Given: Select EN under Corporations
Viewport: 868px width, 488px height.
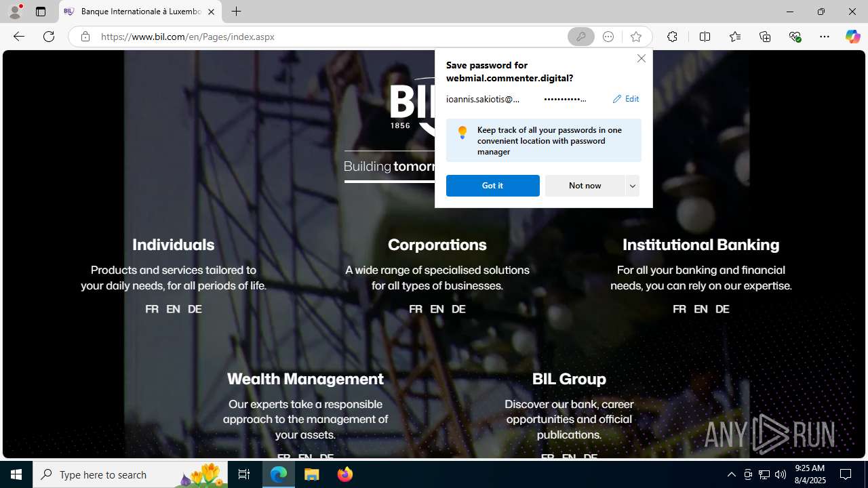Looking at the screenshot, I should pos(437,309).
